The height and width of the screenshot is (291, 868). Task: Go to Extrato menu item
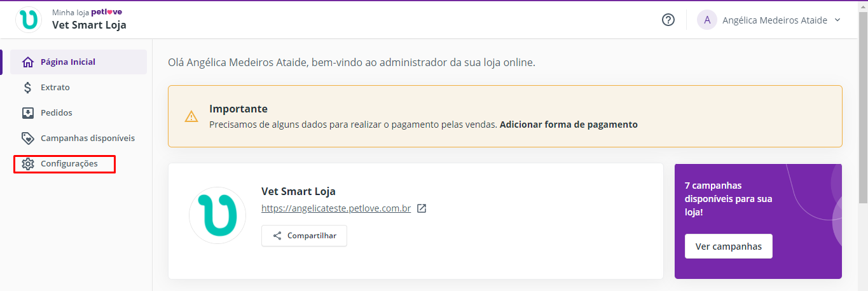tap(55, 88)
